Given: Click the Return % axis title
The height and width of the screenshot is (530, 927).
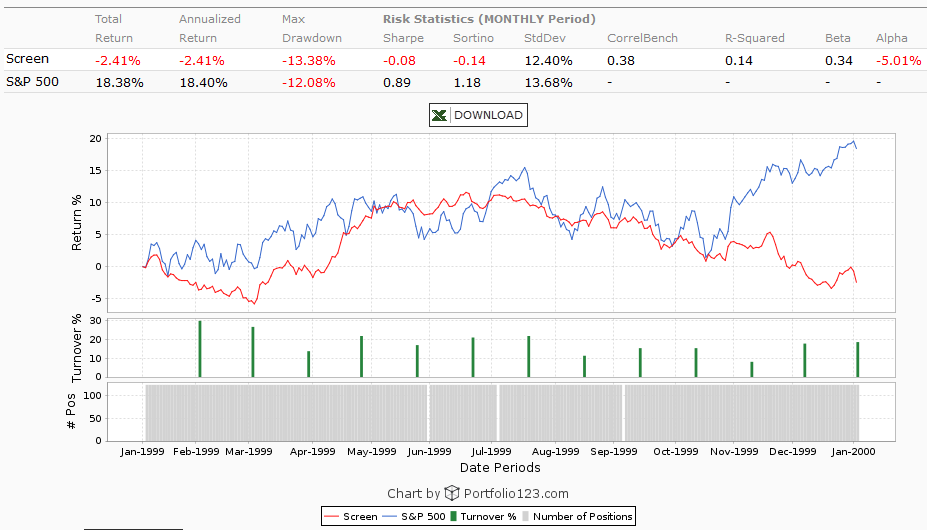Looking at the screenshot, I should click(x=76, y=223).
